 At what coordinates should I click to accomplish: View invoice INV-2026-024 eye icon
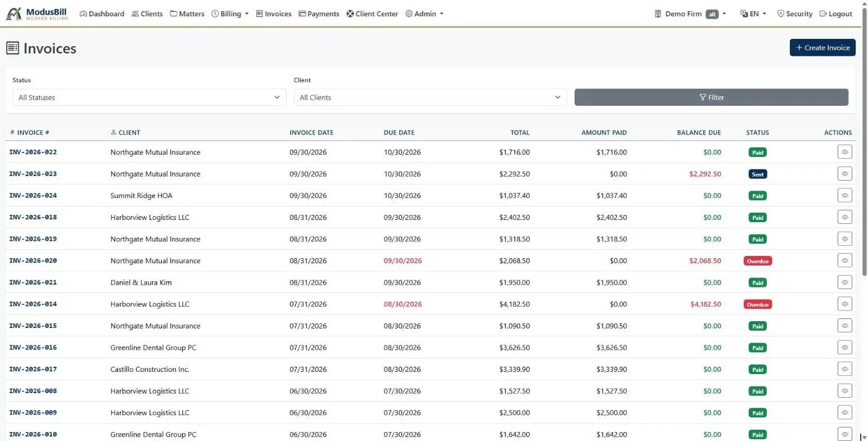point(844,196)
